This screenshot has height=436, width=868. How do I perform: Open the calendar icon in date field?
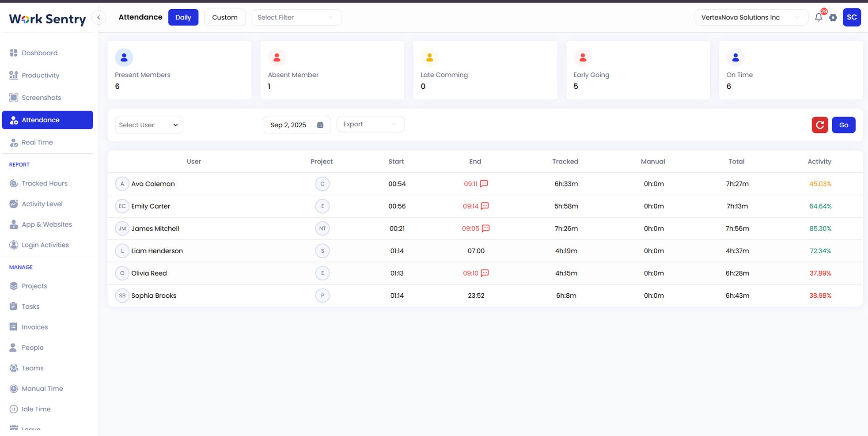tap(320, 125)
